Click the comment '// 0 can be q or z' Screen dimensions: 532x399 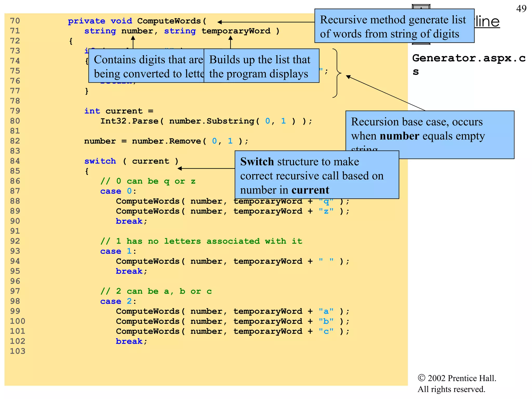point(148,181)
